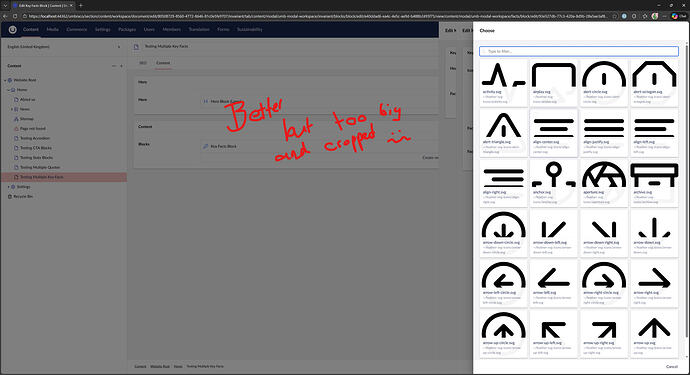Open the Page not found tree item

pyautogui.click(x=33, y=129)
